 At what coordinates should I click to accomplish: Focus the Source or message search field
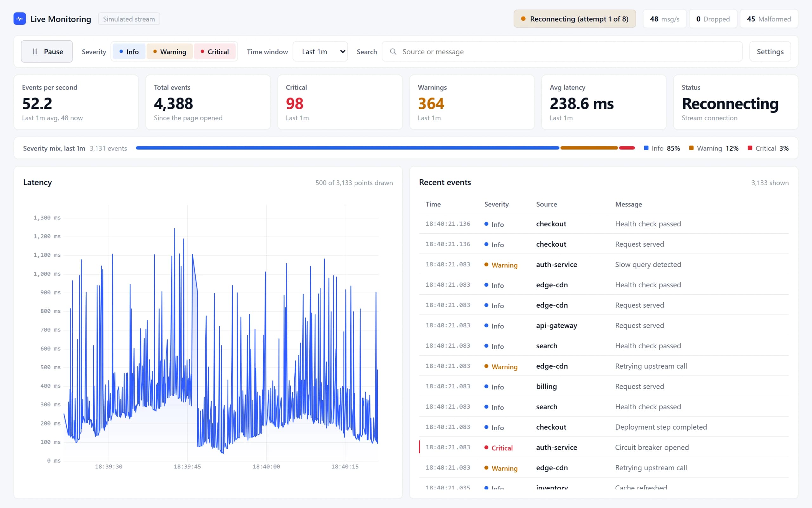562,52
